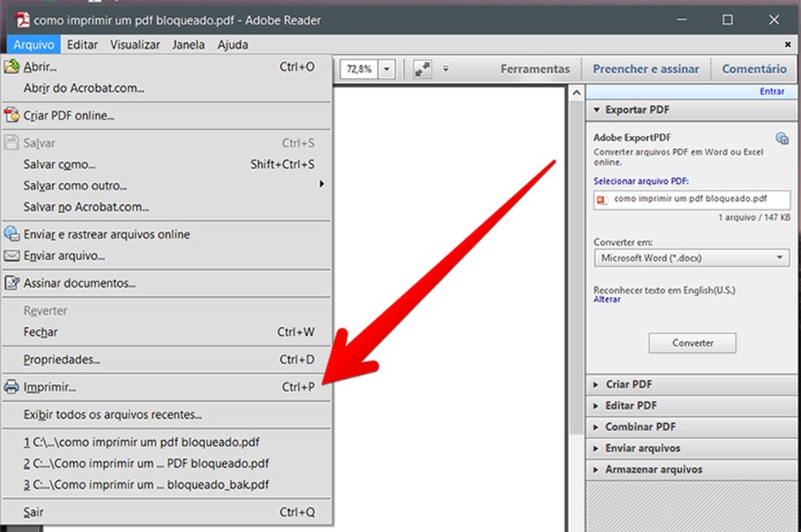Click the globe icon for Enviar e rastrear
This screenshot has width=801, height=532.
click(x=12, y=234)
